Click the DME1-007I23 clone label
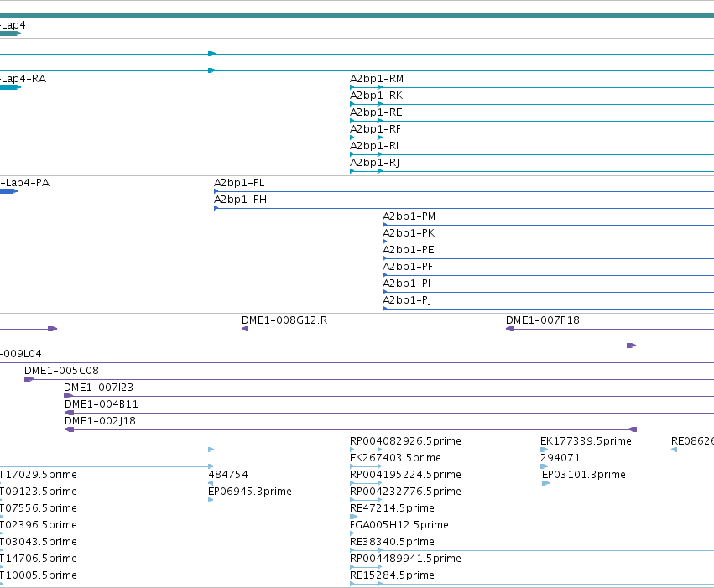Viewport: 714px width, 588px height. [x=98, y=388]
